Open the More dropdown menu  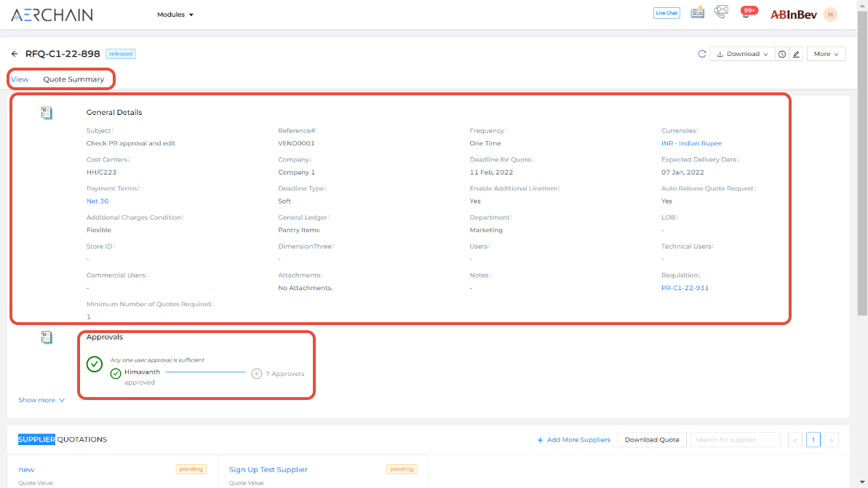(826, 54)
